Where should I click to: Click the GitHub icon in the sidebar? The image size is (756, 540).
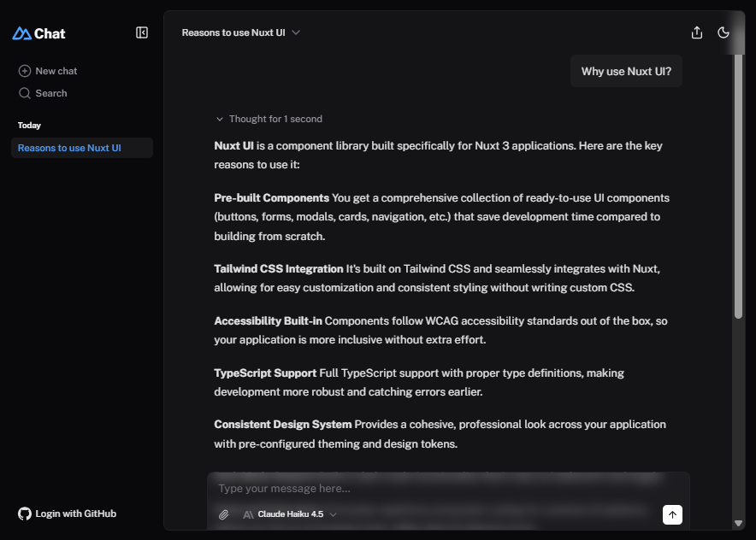tap(25, 514)
